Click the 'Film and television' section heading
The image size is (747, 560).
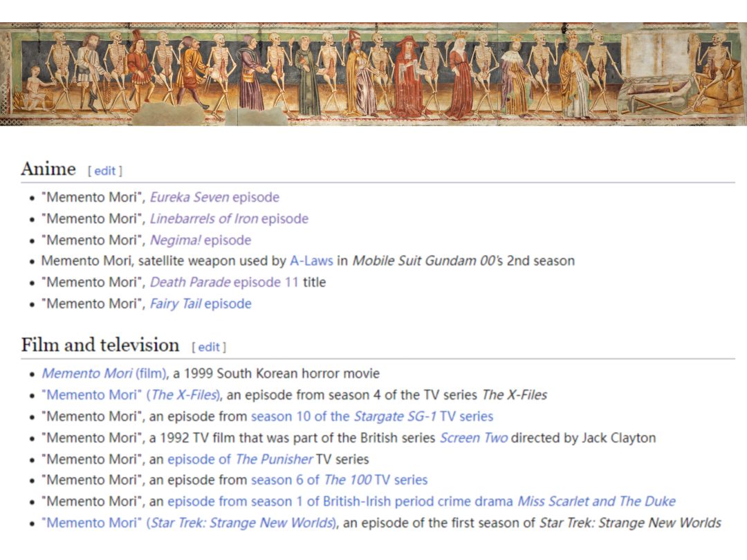100,345
